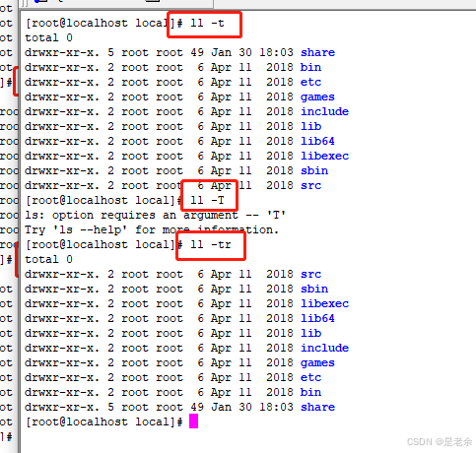Image resolution: width=476 pixels, height=453 pixels.
Task: Click the 'Jan 30 18:03' timestamp in ll -tr output
Action: (252, 407)
